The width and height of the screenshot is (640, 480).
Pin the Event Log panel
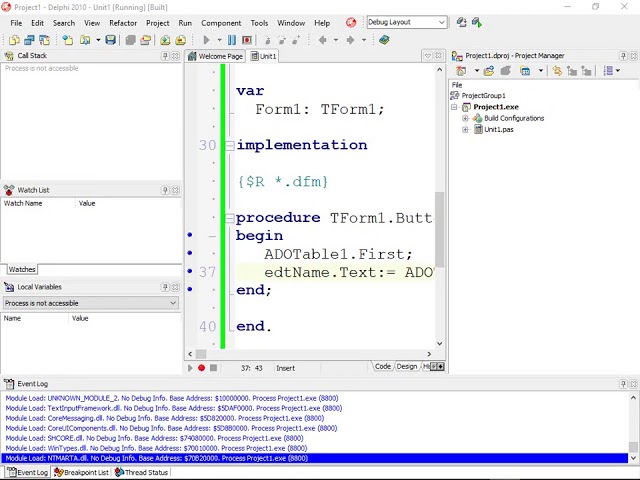coord(623,384)
